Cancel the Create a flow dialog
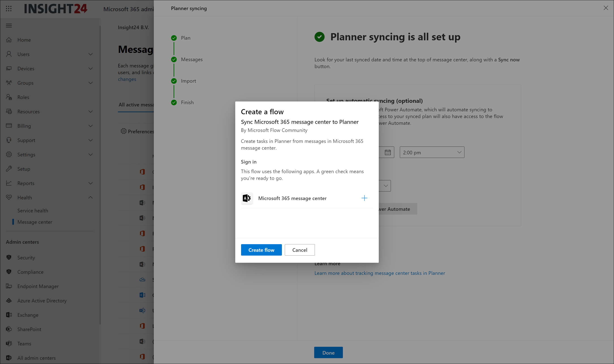 pyautogui.click(x=300, y=250)
